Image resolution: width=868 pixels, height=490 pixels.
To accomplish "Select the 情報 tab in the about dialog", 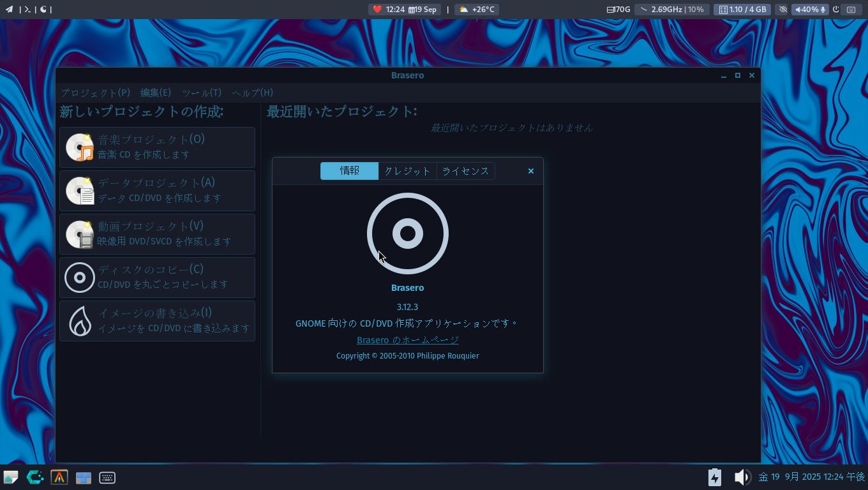I will 349,171.
